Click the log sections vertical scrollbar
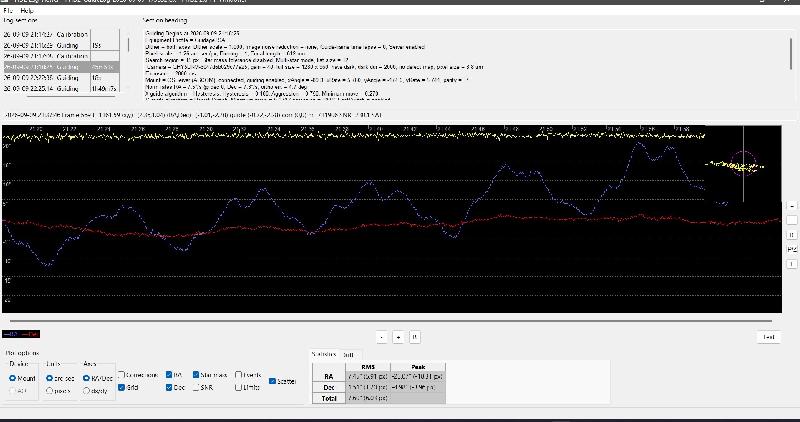800x422 pixels. click(128, 45)
